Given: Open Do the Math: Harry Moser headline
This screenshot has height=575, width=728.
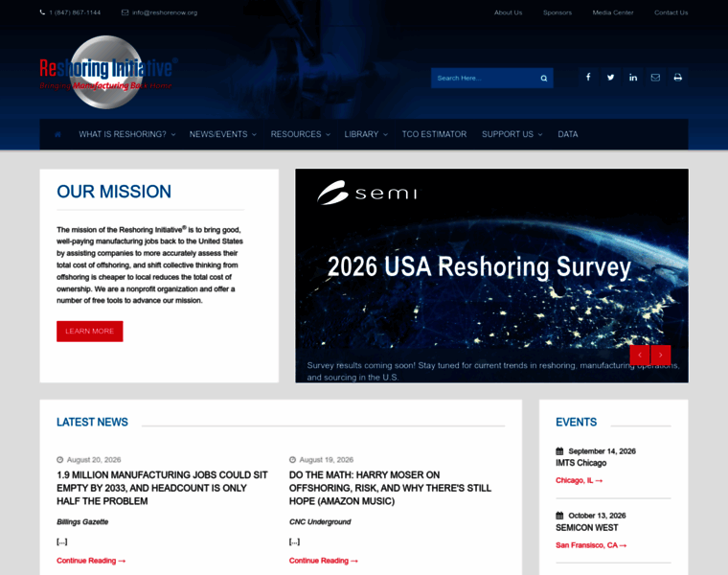Looking at the screenshot, I should point(390,488).
